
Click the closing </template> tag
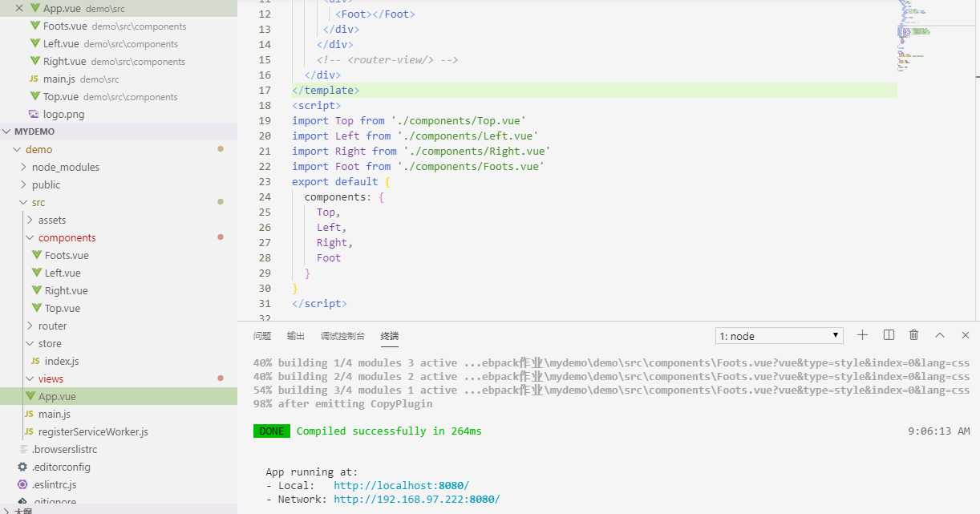(x=326, y=90)
